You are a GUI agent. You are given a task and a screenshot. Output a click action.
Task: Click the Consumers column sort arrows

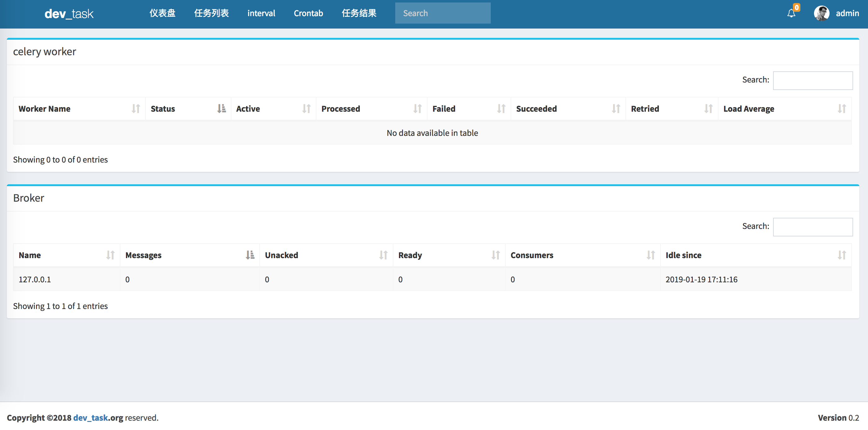point(650,255)
